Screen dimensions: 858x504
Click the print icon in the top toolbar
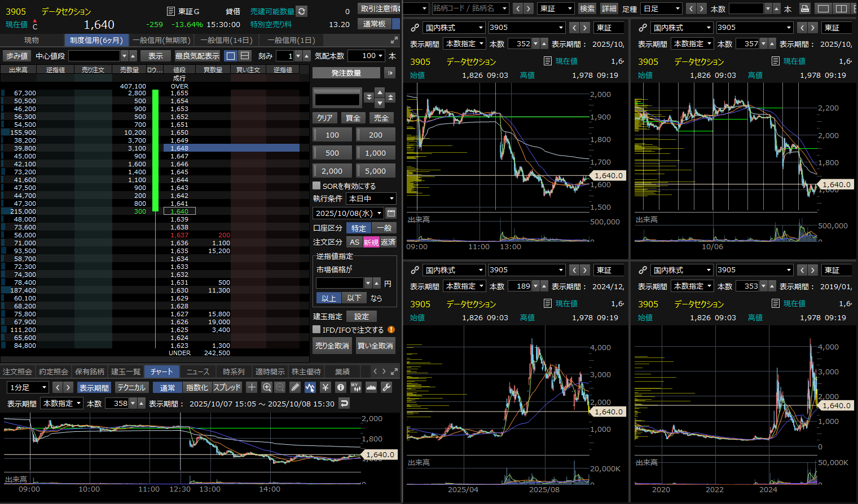click(x=805, y=8)
